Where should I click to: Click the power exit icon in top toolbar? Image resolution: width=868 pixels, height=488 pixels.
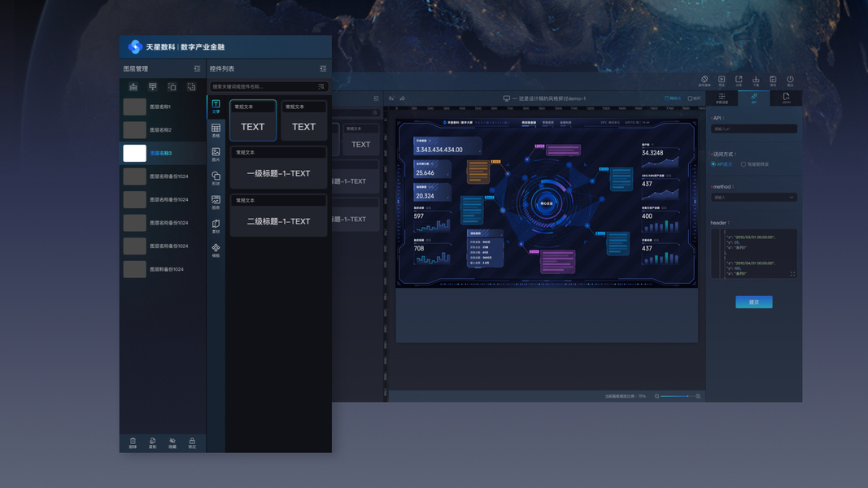(x=790, y=81)
